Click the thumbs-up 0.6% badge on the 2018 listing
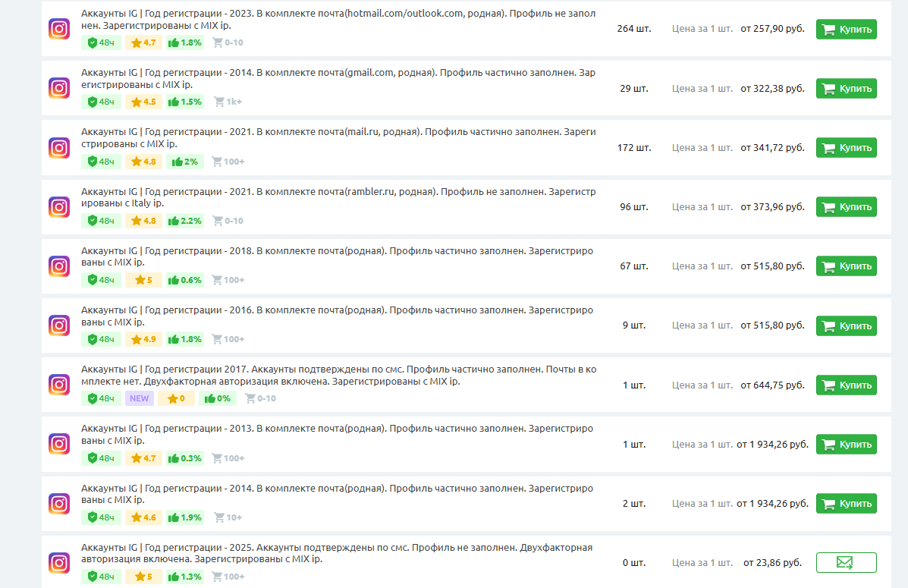908x588 pixels. pos(184,279)
